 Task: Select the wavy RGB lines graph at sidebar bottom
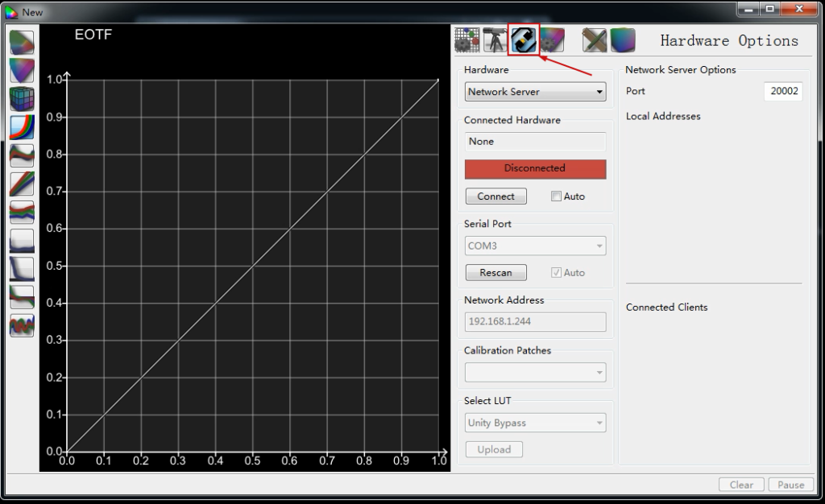coord(22,325)
